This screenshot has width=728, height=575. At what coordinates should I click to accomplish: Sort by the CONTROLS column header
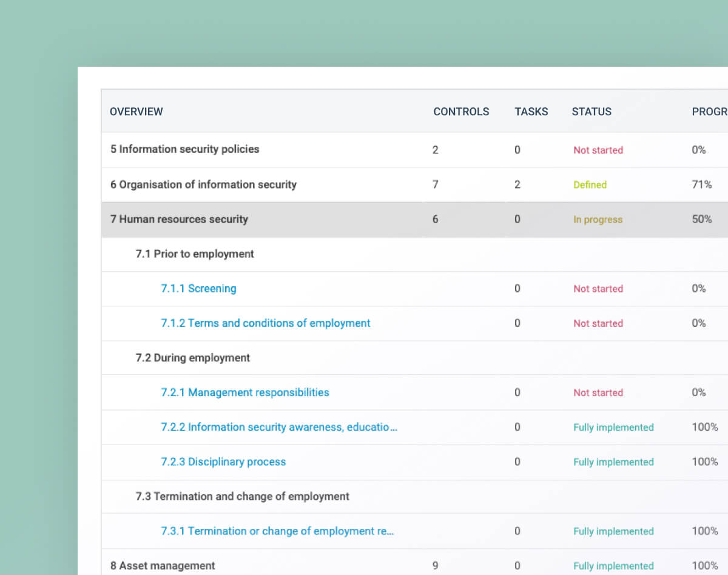pos(461,112)
